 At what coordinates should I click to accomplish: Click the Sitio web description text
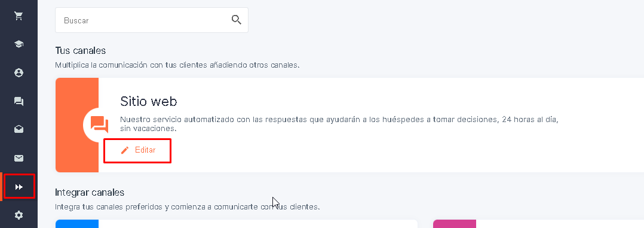point(340,124)
